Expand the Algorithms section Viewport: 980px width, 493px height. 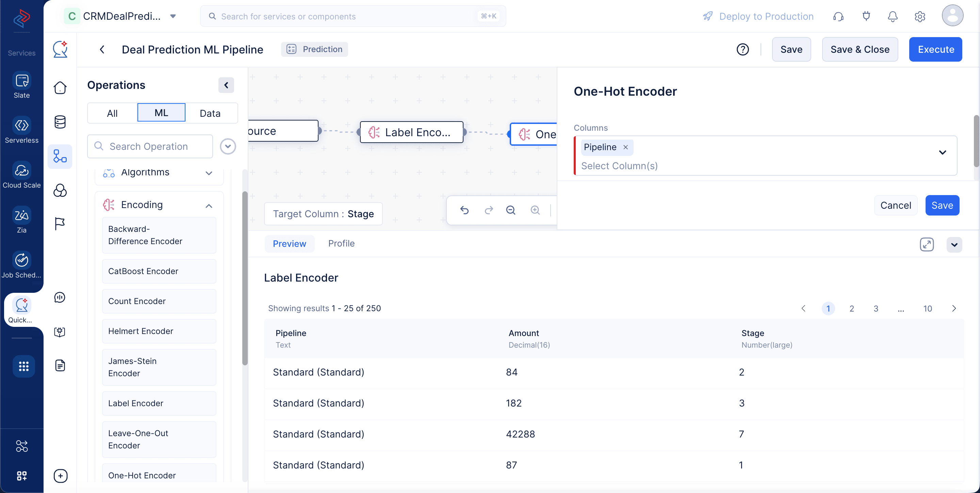click(x=209, y=173)
